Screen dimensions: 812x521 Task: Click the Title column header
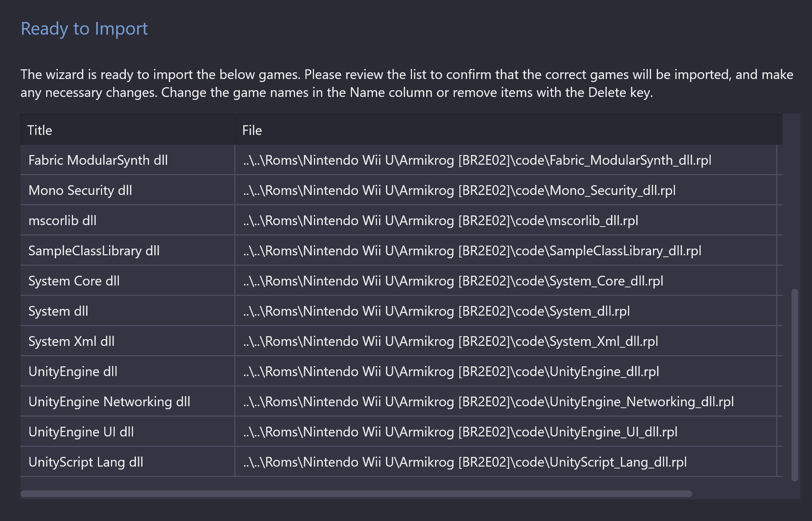pyautogui.click(x=127, y=130)
